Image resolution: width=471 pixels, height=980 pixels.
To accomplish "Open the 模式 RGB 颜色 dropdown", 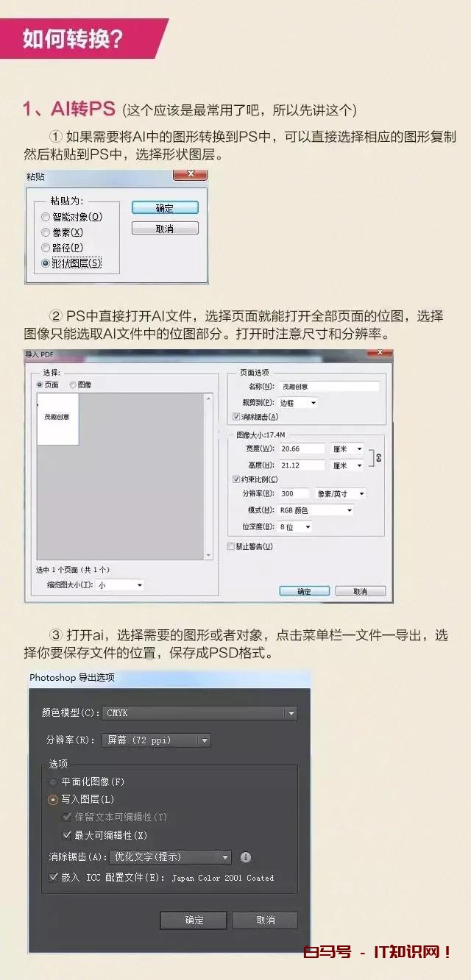I will (316, 510).
